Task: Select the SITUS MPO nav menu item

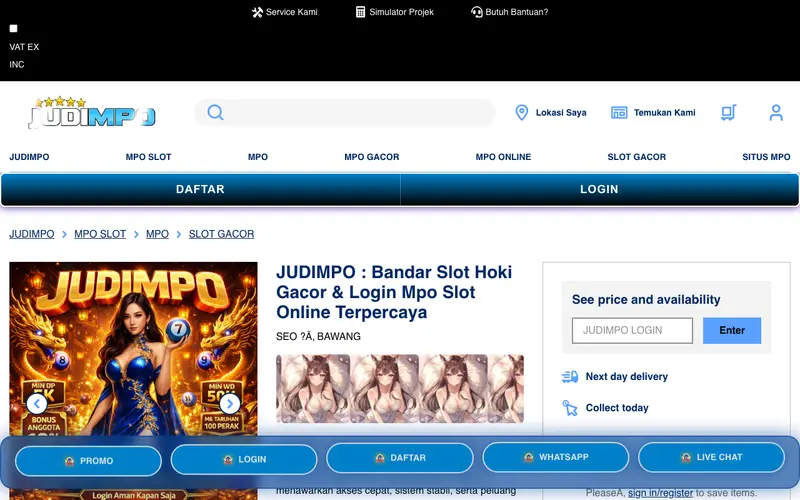Action: 766,157
